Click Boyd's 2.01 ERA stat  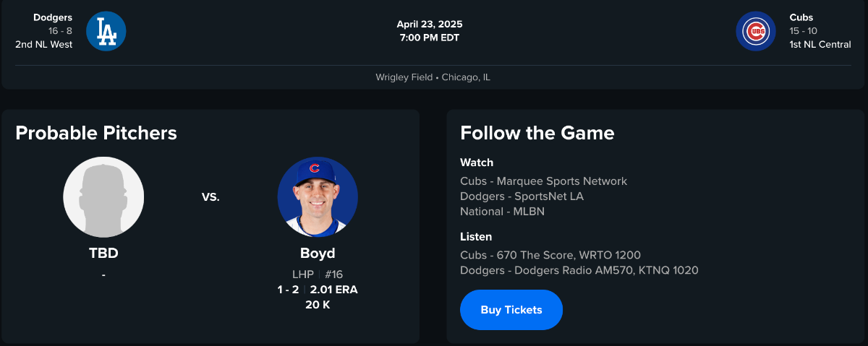pyautogui.click(x=333, y=290)
